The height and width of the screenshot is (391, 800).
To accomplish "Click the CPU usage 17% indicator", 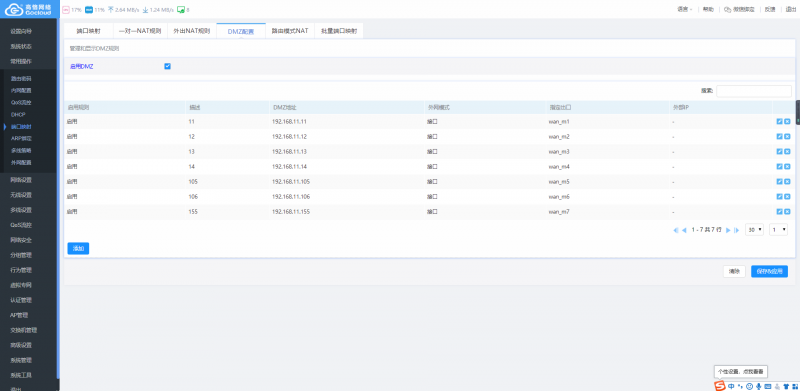I will (72, 10).
